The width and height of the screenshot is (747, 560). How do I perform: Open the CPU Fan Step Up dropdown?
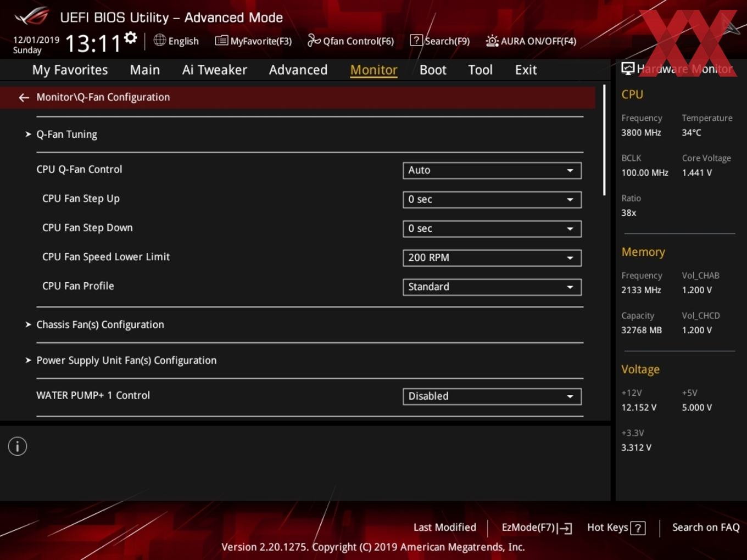point(492,199)
